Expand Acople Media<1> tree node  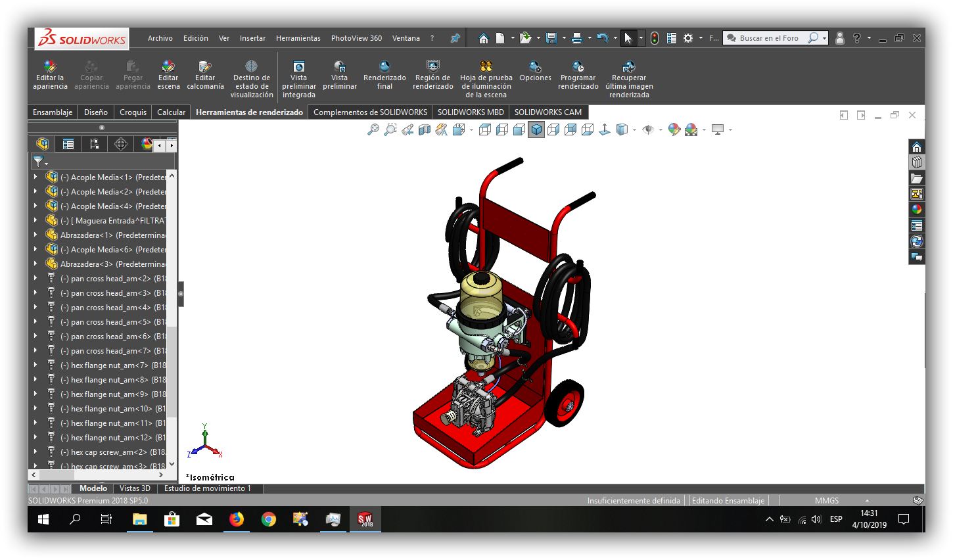coord(35,177)
